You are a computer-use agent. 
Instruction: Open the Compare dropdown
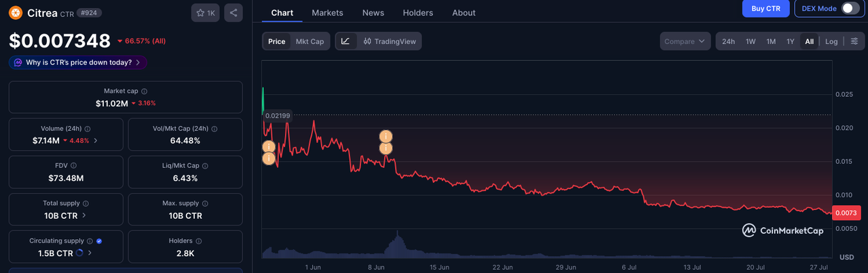tap(685, 41)
